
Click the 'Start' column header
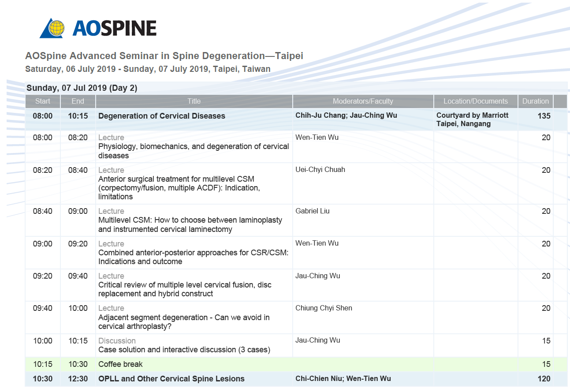click(x=43, y=101)
